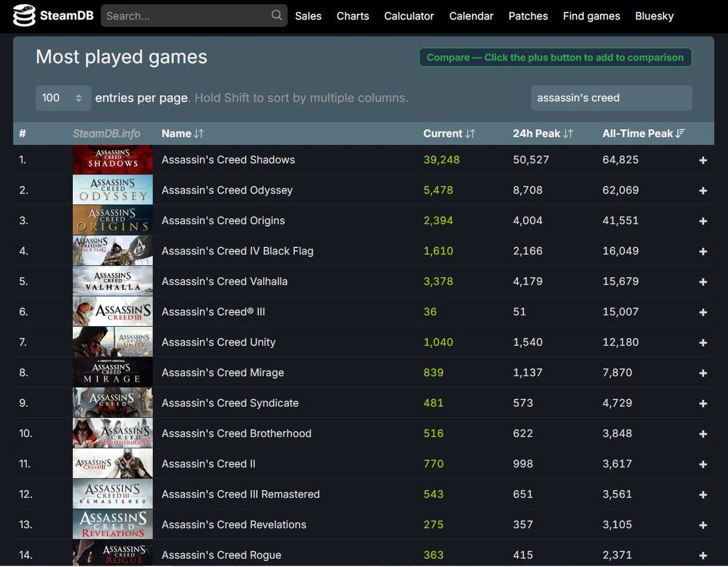Add Assassin's Creed Unity to comparison
This screenshot has width=728, height=567.
click(x=703, y=342)
